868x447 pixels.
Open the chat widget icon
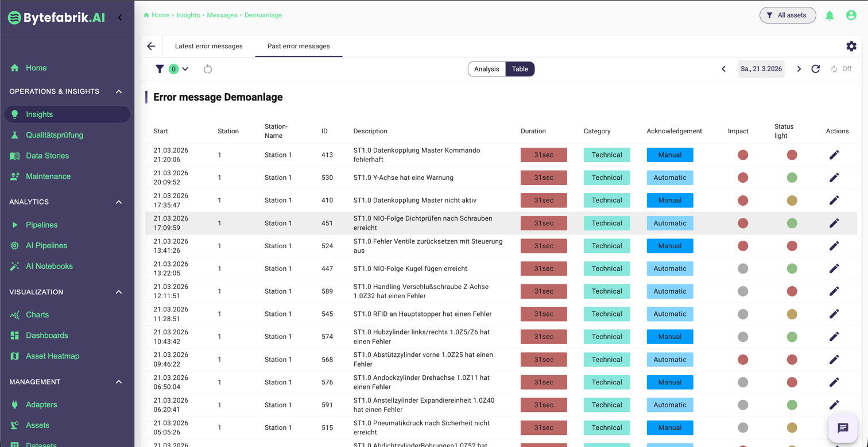pos(843,427)
